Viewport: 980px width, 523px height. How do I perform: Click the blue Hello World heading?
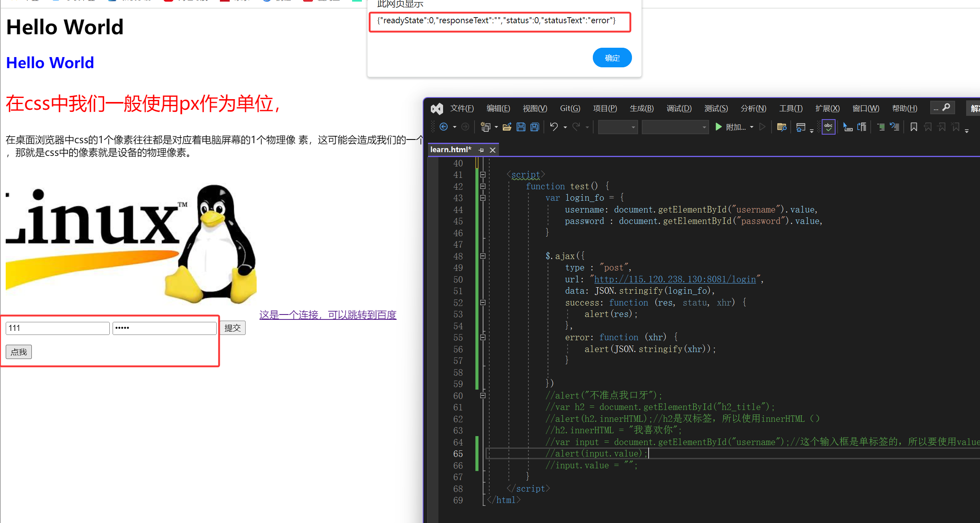[50, 63]
